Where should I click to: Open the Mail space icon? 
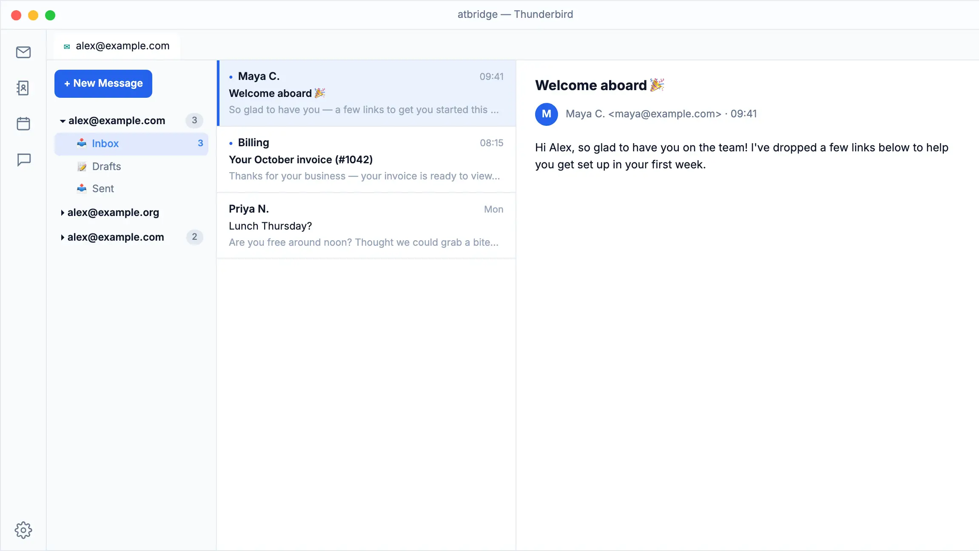tap(23, 52)
